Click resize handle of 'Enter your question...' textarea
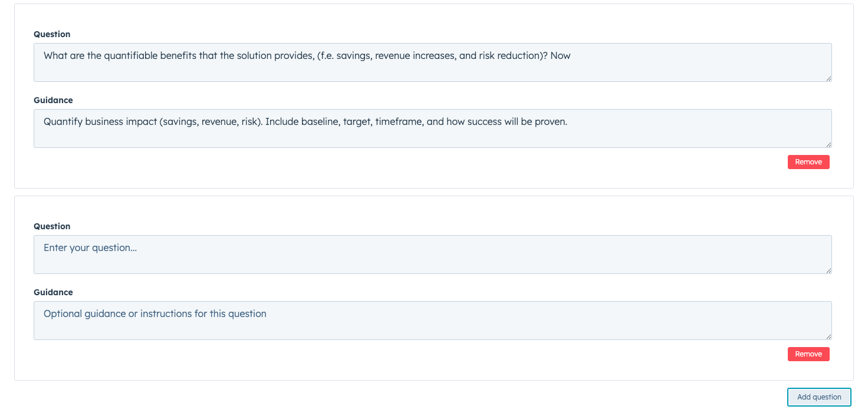This screenshot has height=416, width=868. click(828, 270)
